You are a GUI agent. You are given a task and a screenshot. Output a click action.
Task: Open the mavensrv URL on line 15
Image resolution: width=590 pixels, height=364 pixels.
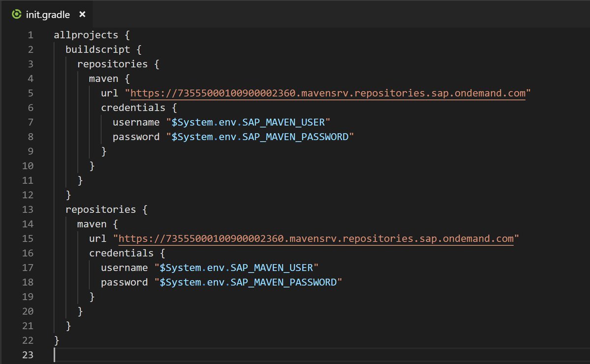coord(316,239)
